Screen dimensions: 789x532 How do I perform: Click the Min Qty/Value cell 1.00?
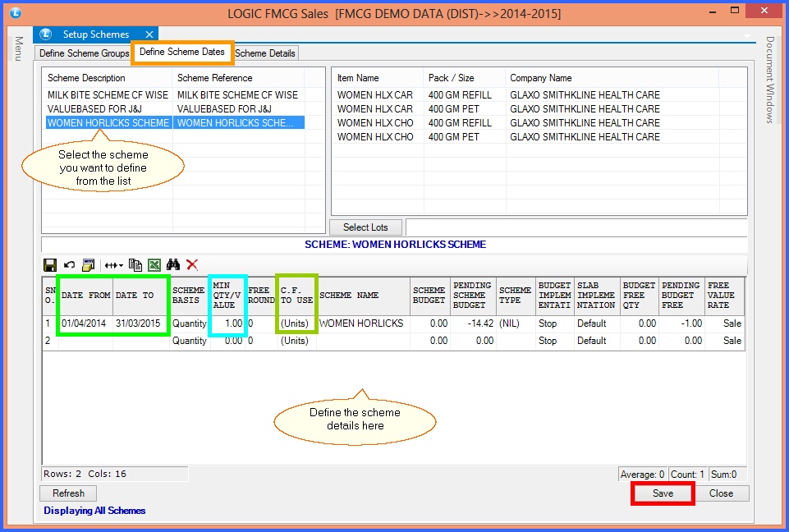pos(228,323)
